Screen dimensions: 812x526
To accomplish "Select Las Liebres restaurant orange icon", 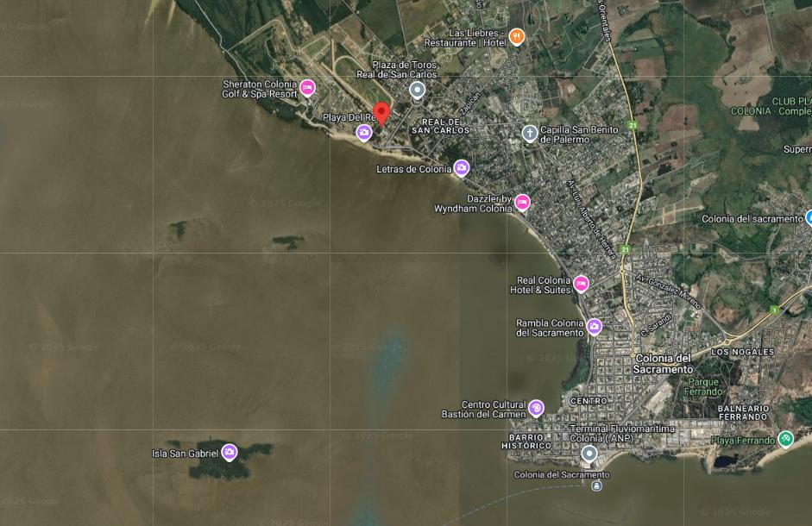I will tap(516, 37).
